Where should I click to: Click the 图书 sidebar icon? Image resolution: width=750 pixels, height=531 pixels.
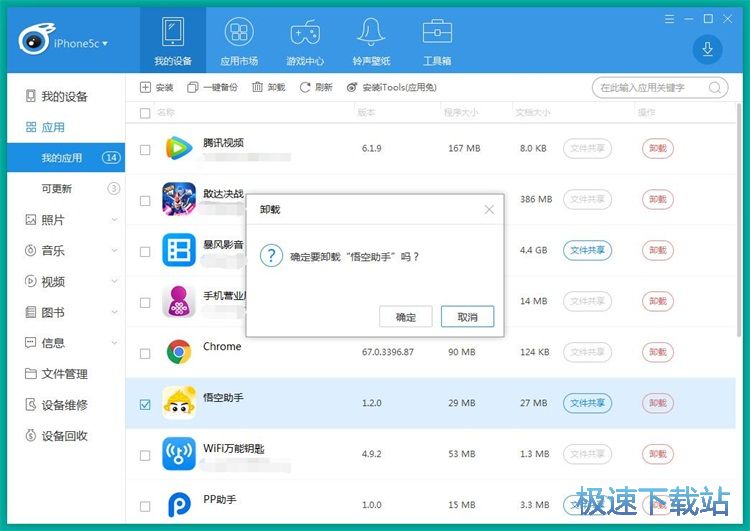tap(31, 312)
